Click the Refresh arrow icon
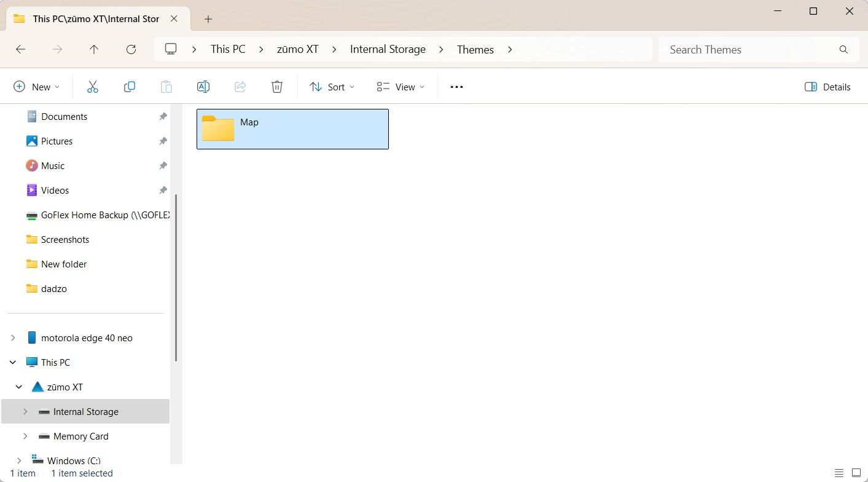This screenshot has height=482, width=868. tap(131, 50)
